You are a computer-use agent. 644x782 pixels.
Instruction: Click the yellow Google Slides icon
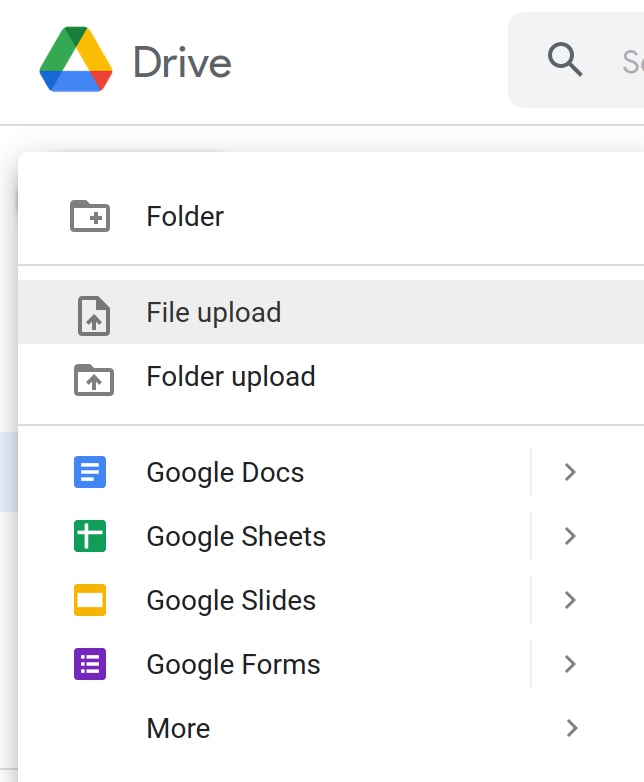point(90,600)
